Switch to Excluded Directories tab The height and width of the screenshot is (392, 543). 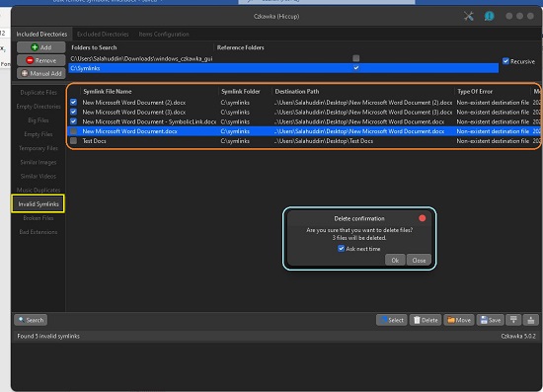(103, 34)
